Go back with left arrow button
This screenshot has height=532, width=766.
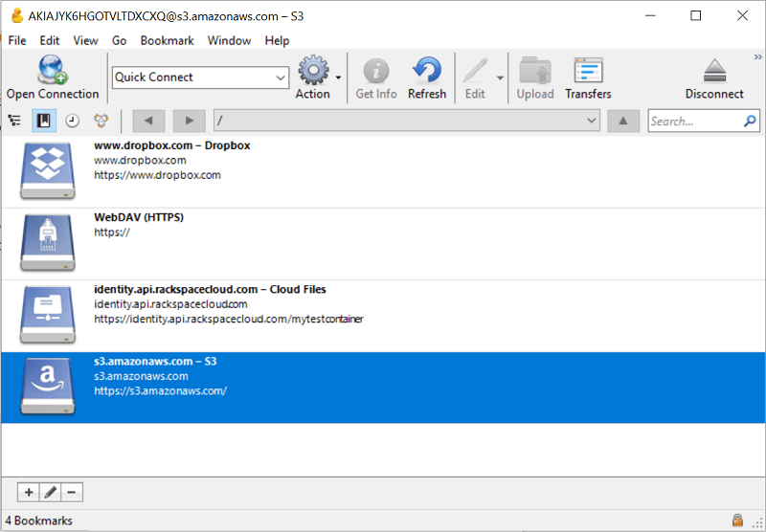click(148, 121)
